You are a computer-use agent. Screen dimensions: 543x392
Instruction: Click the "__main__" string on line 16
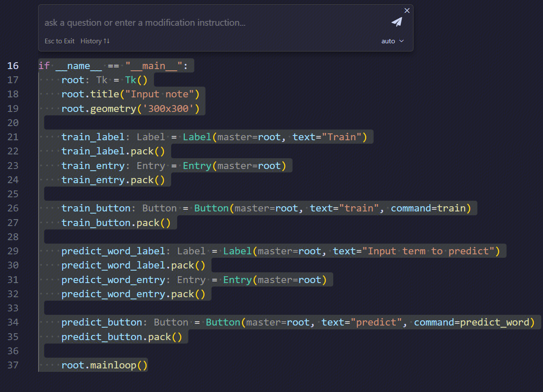[154, 66]
